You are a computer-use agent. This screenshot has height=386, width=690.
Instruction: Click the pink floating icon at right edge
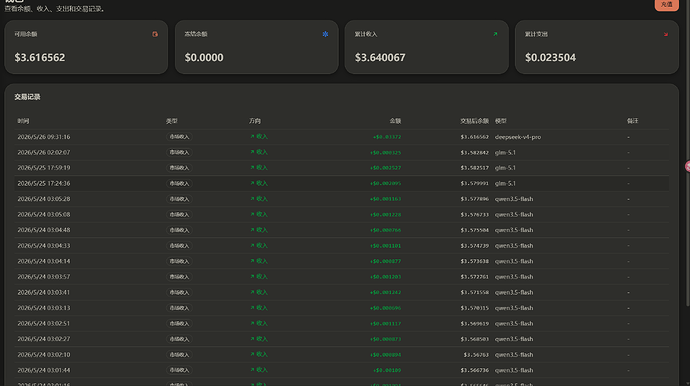click(687, 166)
